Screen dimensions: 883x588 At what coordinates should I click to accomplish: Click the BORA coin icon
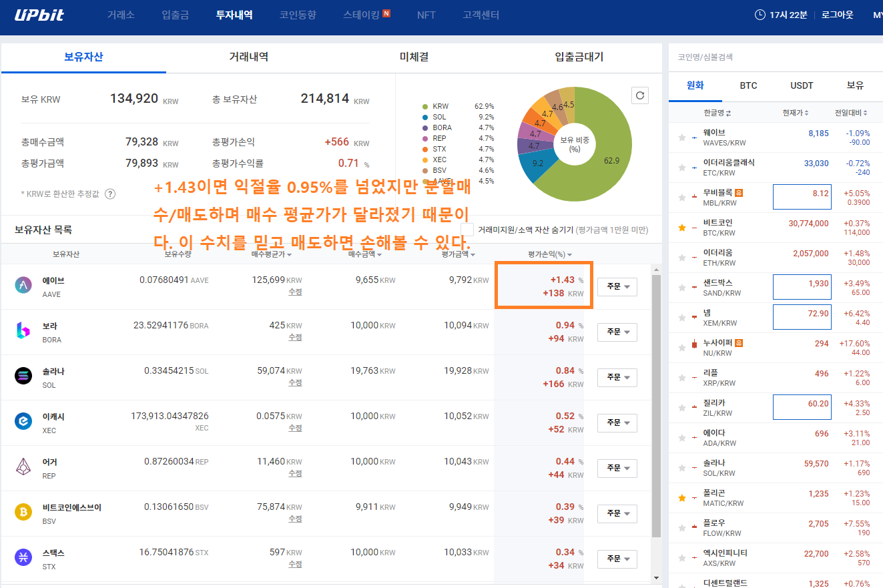click(x=23, y=331)
